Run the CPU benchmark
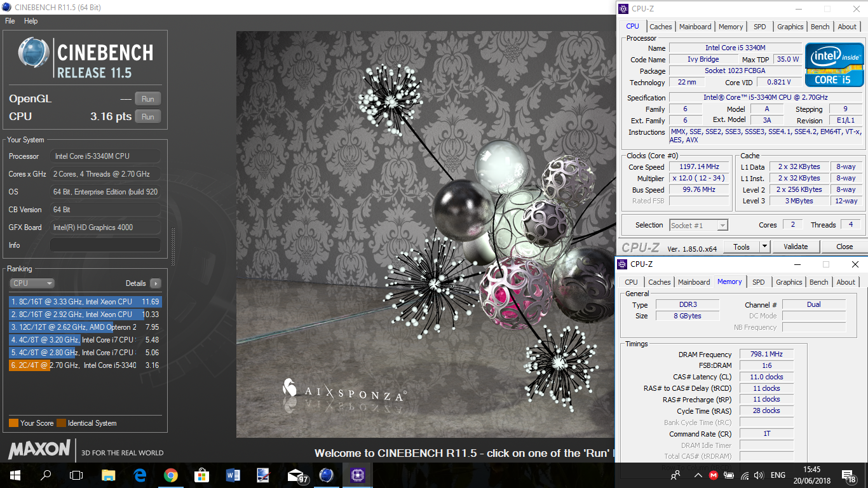Viewport: 868px width, 488px height. 148,116
